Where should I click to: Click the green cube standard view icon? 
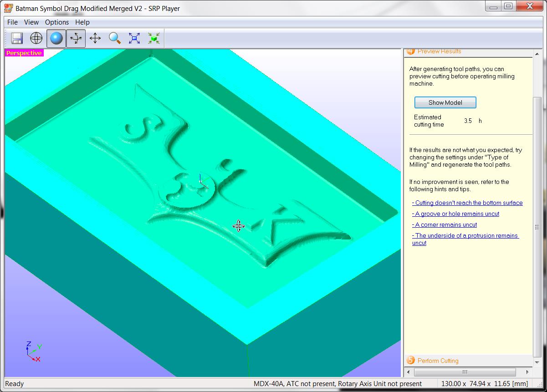point(154,38)
